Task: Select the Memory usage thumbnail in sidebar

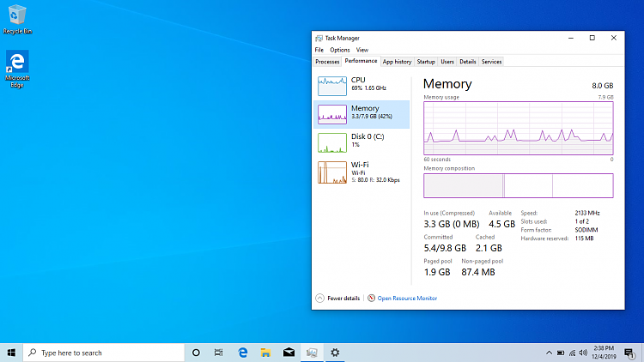Action: [332, 114]
